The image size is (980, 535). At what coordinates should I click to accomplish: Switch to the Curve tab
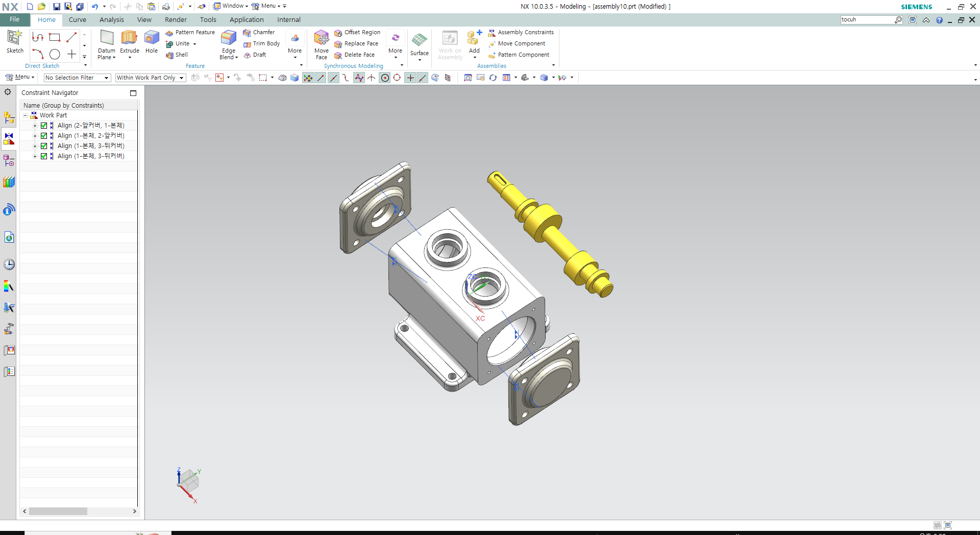[78, 20]
